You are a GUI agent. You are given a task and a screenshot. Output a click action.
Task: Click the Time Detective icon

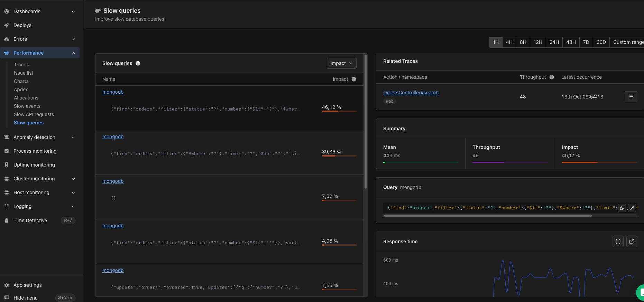(7, 220)
